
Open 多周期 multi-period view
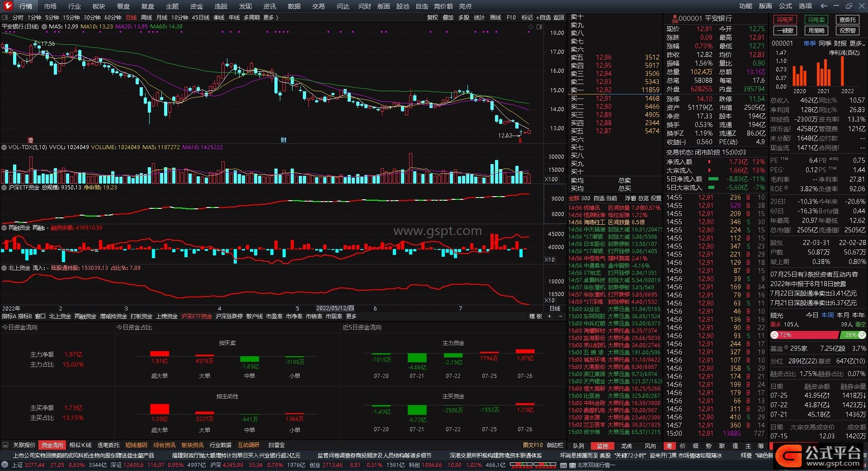pyautogui.click(x=251, y=18)
